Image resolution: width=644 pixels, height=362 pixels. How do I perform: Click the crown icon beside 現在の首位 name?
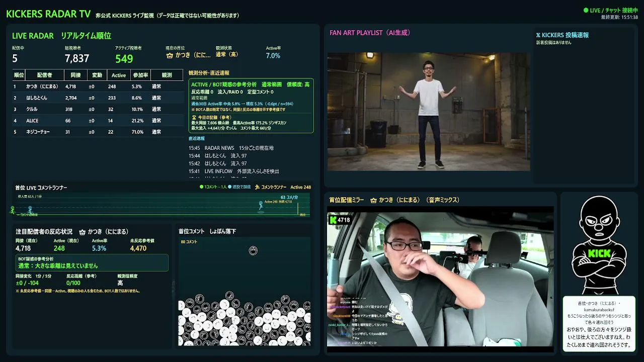170,55
